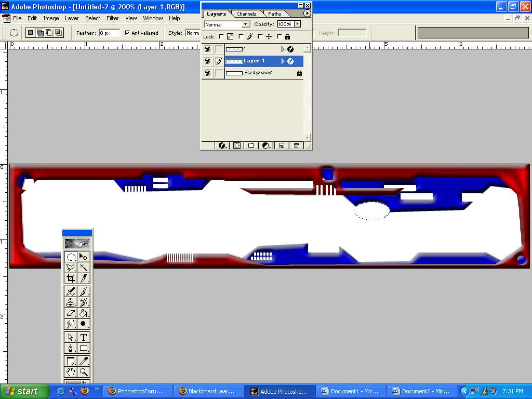The width and height of the screenshot is (532, 399).
Task: Select the Crop tool
Action: [71, 279]
